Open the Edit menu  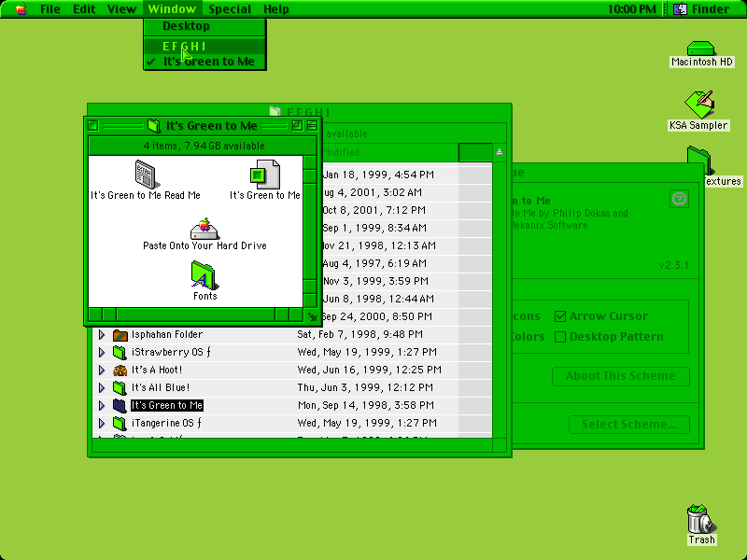coord(84,9)
